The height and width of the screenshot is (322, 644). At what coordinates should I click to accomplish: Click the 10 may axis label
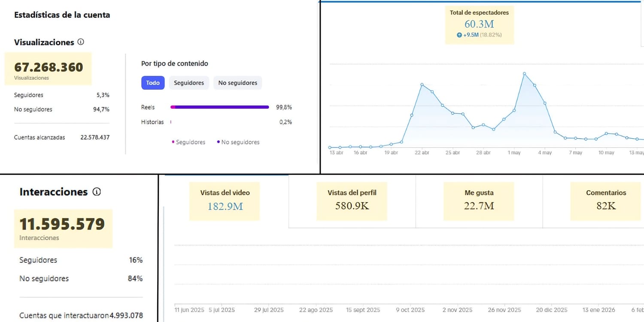coord(606,152)
